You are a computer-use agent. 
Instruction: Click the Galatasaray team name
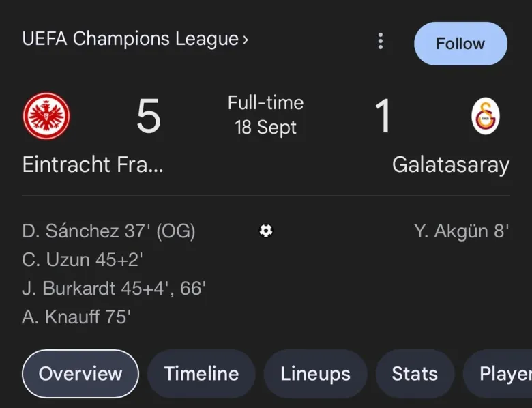click(x=450, y=165)
